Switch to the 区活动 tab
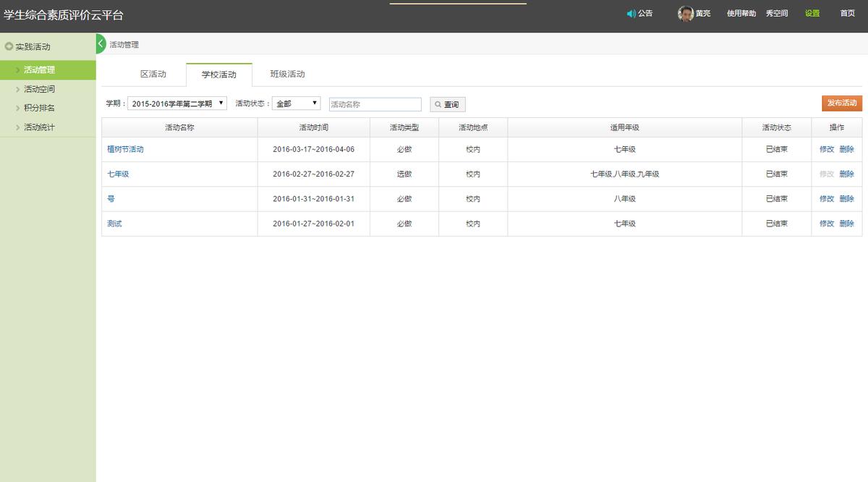The width and height of the screenshot is (868, 482). [x=153, y=73]
